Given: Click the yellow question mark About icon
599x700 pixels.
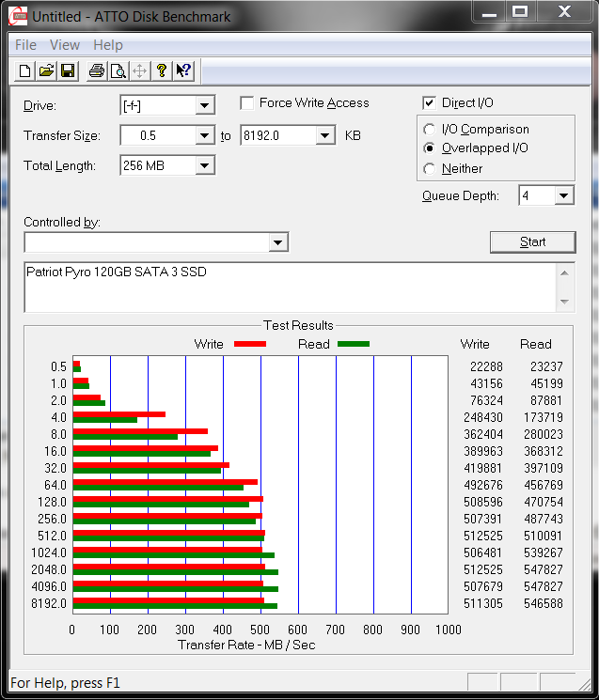Looking at the screenshot, I should point(162,70).
